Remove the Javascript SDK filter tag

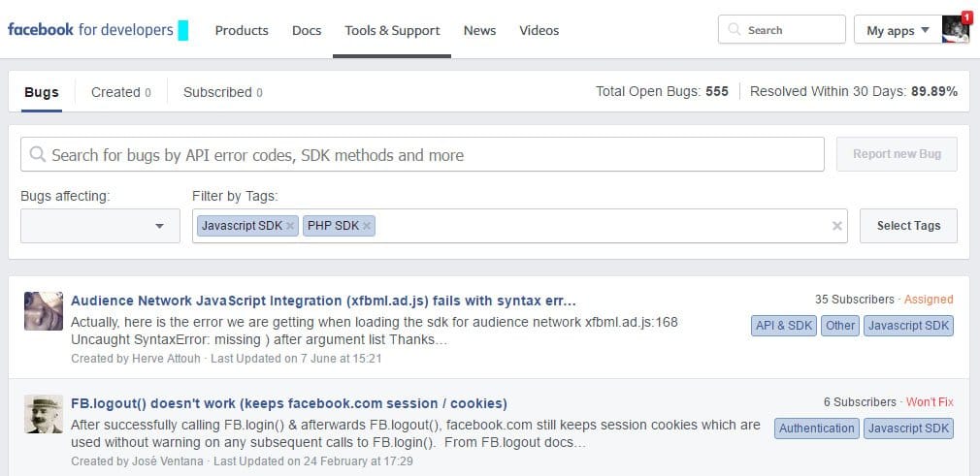click(x=290, y=226)
